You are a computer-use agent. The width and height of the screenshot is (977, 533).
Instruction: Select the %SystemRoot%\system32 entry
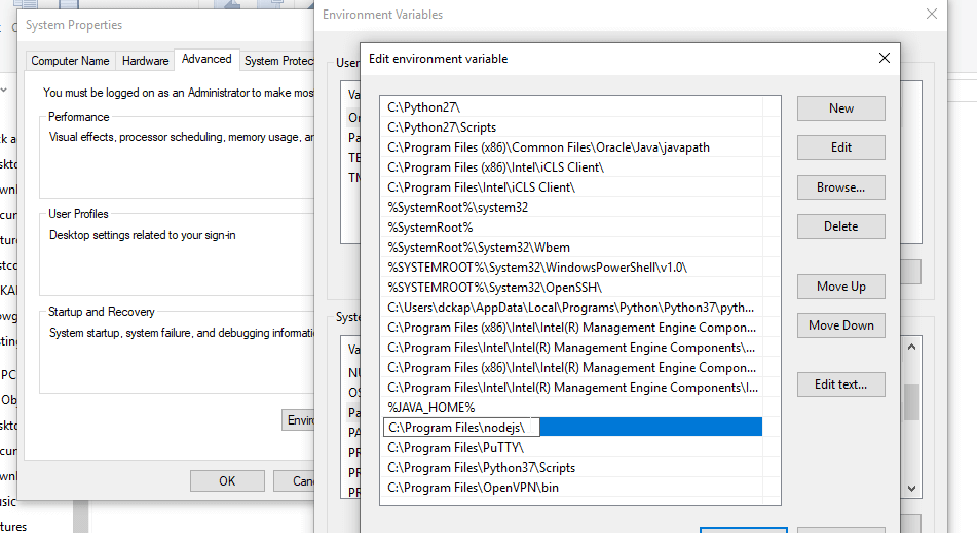572,207
